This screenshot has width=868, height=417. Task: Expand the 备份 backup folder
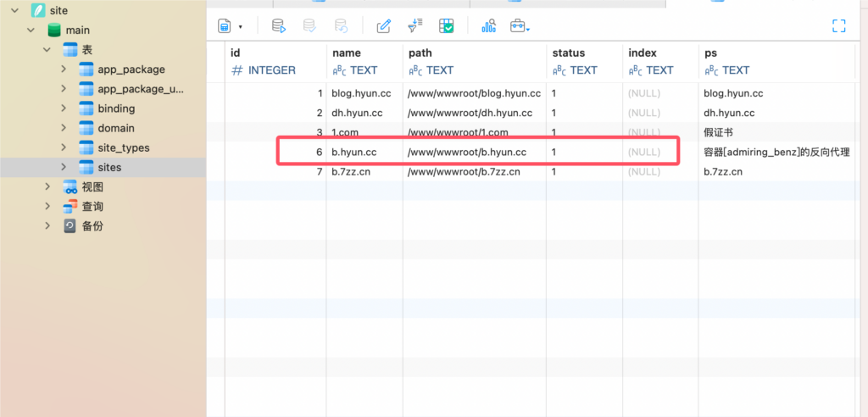coord(47,225)
